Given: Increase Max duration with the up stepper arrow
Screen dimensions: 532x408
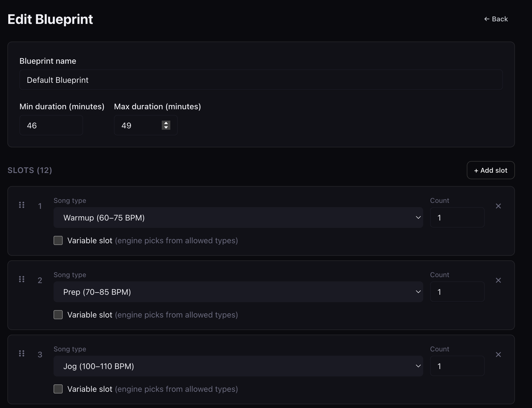Looking at the screenshot, I should click(166, 123).
